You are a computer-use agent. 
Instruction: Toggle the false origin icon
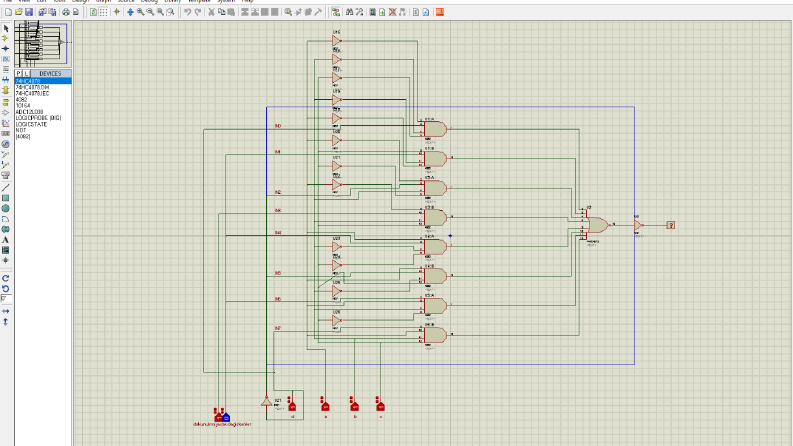pos(117,12)
